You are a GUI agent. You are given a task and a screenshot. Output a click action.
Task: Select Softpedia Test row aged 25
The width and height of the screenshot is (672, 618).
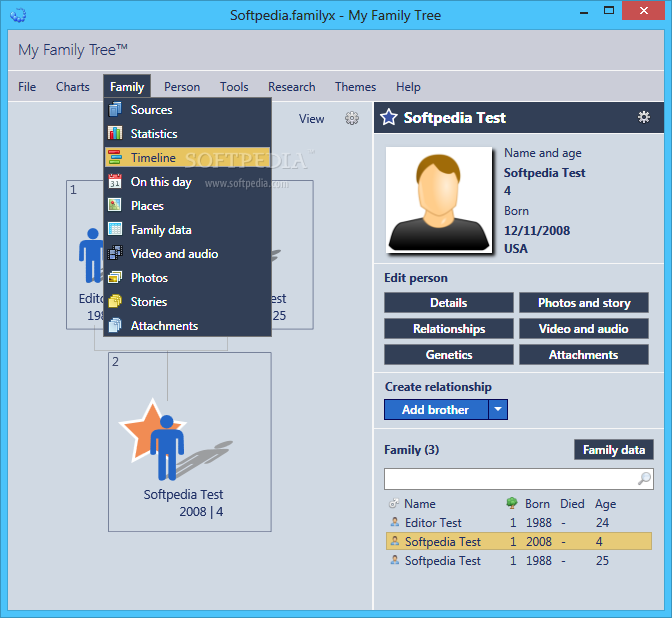519,561
